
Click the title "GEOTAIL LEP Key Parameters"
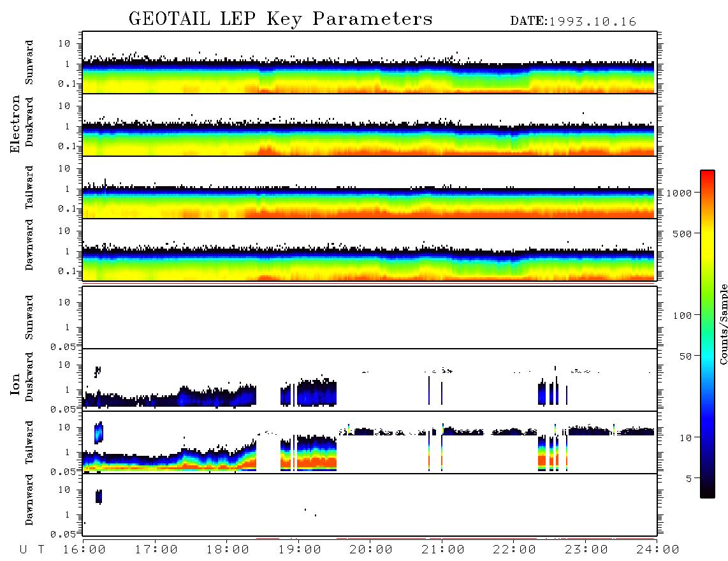(280, 19)
